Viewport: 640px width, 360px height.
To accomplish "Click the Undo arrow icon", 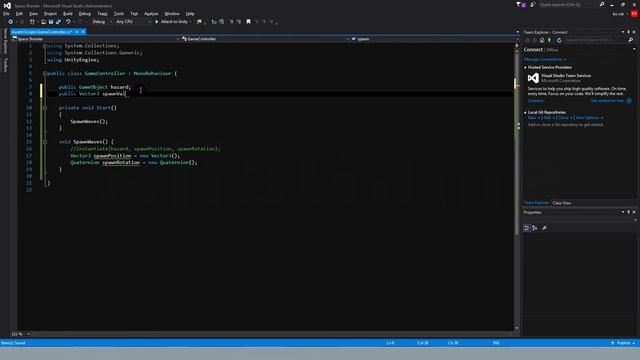I will 68,22.
